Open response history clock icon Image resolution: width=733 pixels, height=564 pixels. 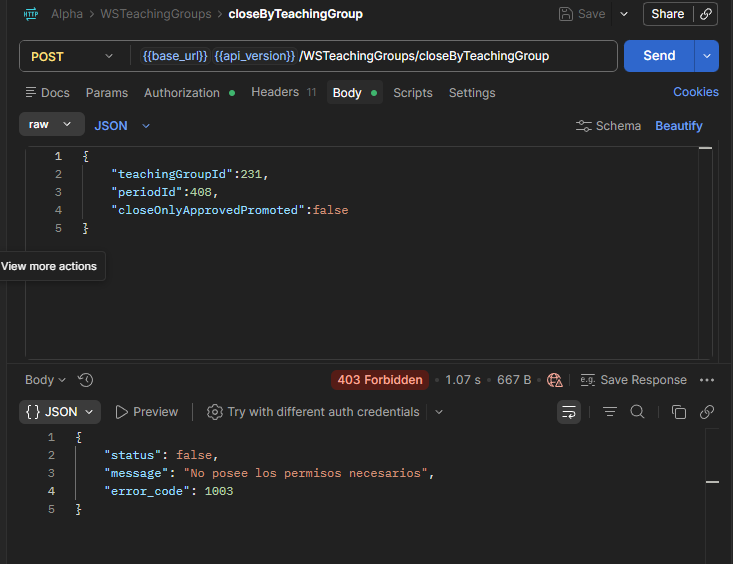(86, 380)
